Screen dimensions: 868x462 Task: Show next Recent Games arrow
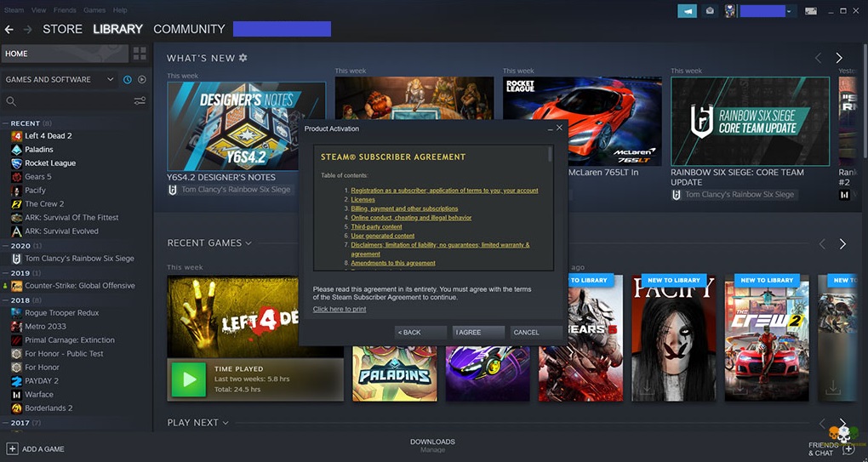click(842, 244)
